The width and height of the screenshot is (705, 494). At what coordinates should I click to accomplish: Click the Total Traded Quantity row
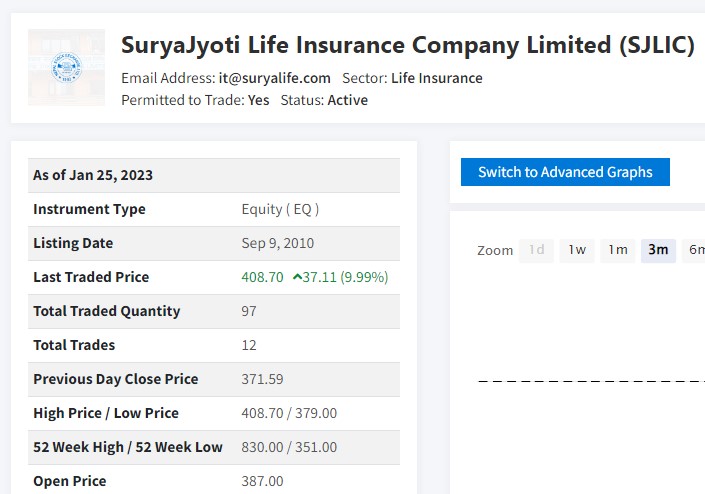tap(107, 311)
